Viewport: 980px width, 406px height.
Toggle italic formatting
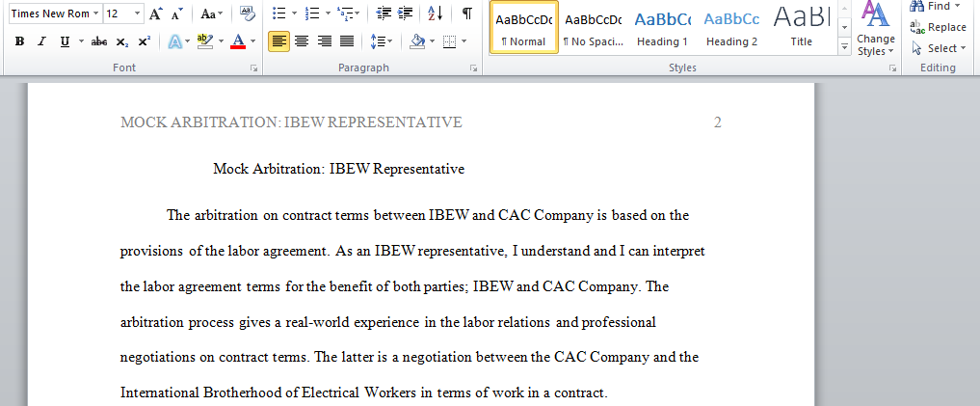[x=41, y=41]
